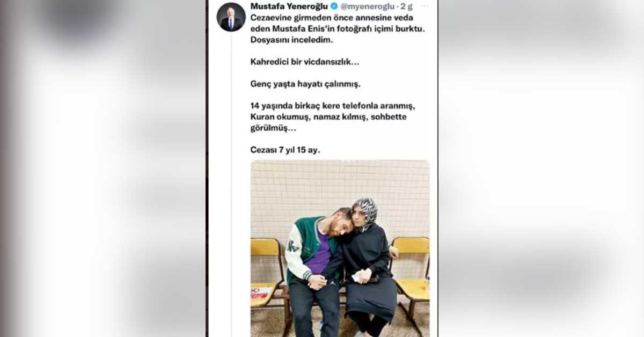This screenshot has width=644, height=337.
Task: Click the 'Cezası 7 yıl 15 ay.' text
Action: tap(285, 150)
